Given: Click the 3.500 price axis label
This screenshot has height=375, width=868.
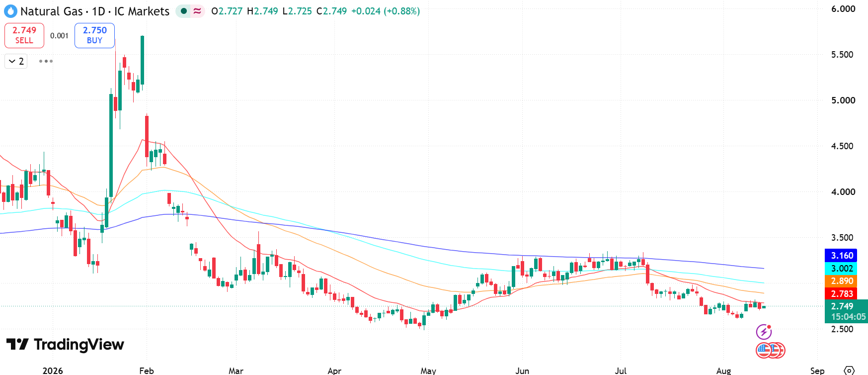Looking at the screenshot, I should coord(843,238).
